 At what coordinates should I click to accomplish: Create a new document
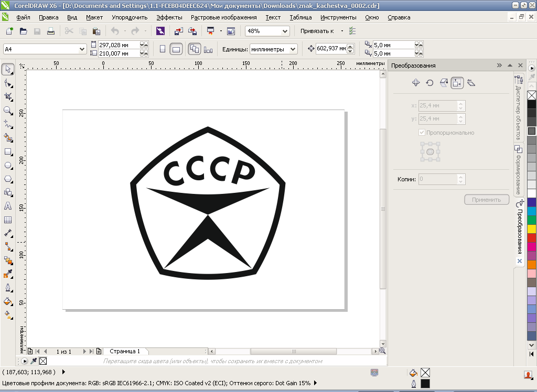click(x=9, y=31)
